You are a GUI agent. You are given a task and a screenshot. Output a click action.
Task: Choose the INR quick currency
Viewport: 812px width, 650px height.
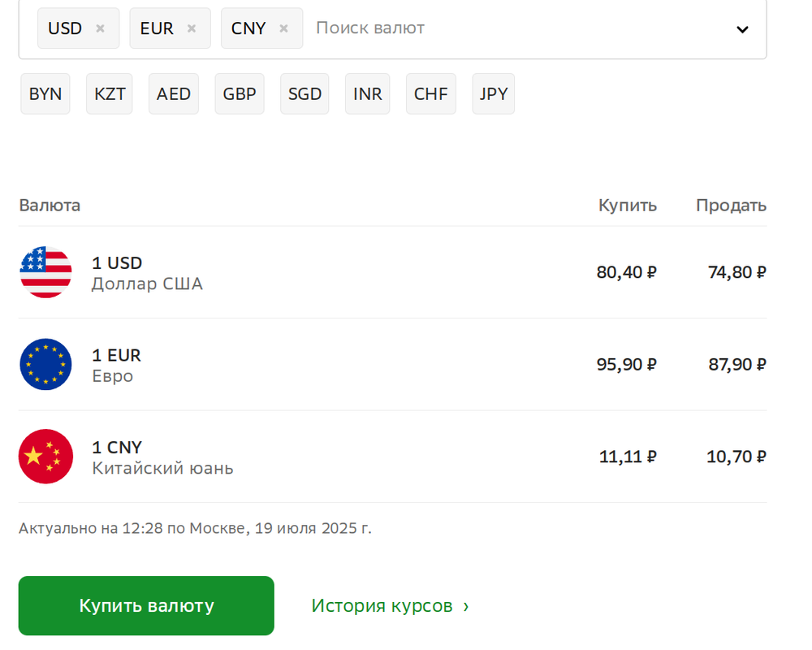tap(367, 93)
